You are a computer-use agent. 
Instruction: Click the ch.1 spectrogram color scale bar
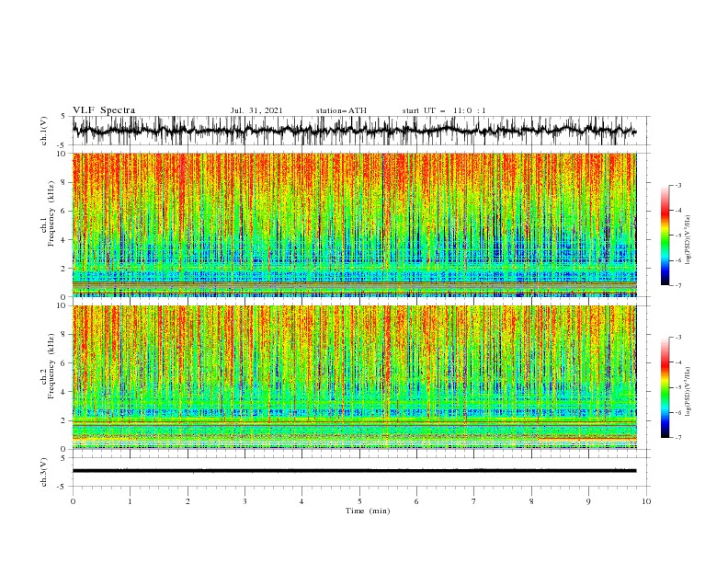tap(665, 236)
